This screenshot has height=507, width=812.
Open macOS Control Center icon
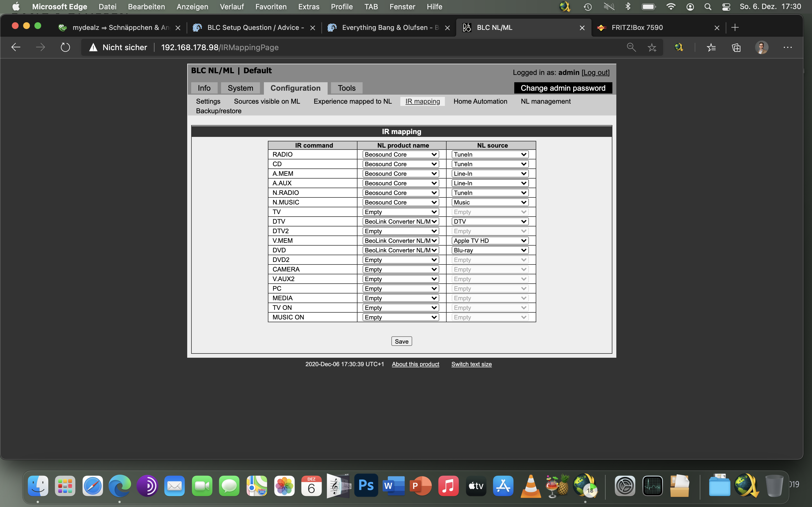(x=726, y=7)
